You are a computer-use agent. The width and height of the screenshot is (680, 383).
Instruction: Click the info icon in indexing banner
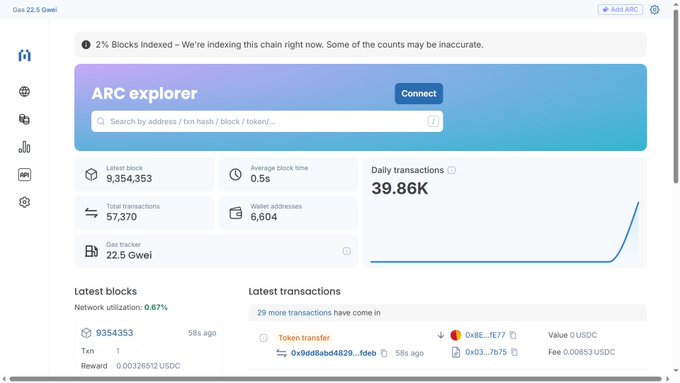(86, 45)
